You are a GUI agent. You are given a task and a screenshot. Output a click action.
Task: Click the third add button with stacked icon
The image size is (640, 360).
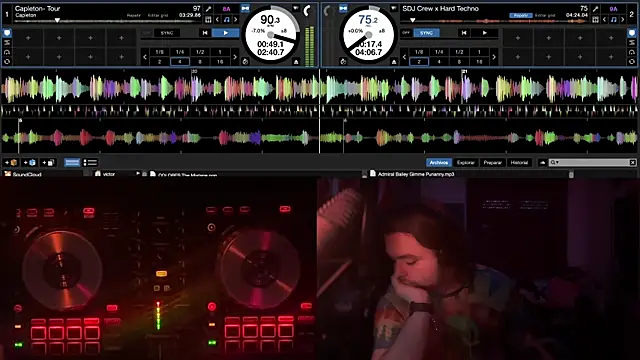coord(48,162)
